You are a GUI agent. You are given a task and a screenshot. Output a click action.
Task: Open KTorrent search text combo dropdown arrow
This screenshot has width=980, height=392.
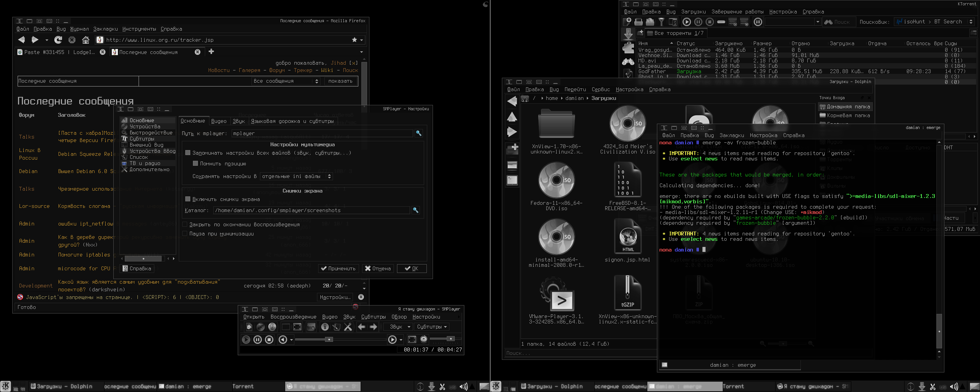click(x=818, y=22)
